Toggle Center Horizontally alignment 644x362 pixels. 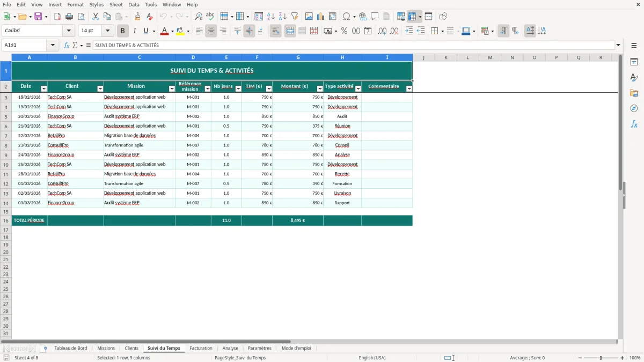point(211,31)
